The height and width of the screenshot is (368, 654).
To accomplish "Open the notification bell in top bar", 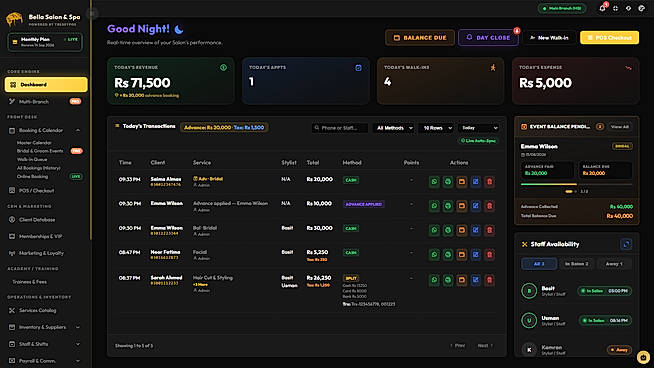I will [602, 8].
